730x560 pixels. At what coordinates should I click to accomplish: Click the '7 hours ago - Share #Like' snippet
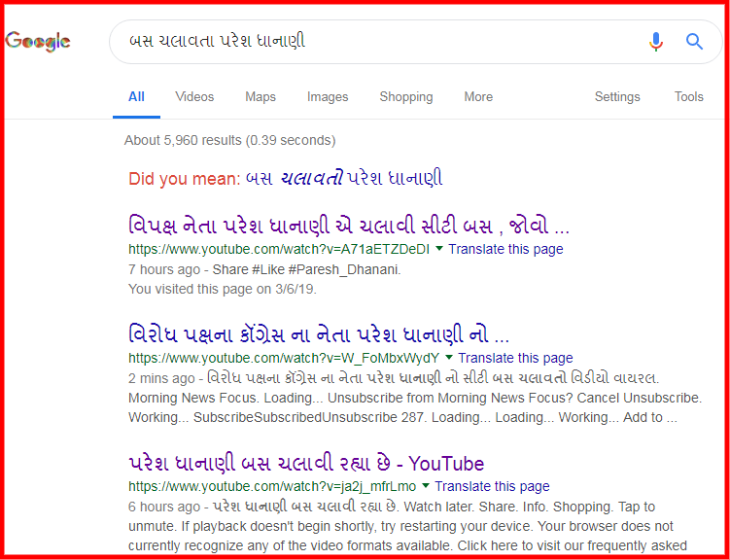pyautogui.click(x=264, y=269)
